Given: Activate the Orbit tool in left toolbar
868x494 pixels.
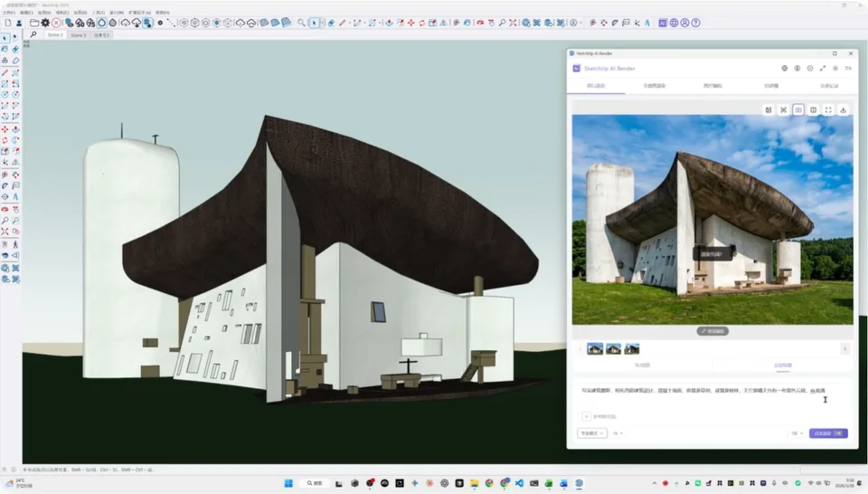Looking at the screenshot, I should tap(5, 209).
